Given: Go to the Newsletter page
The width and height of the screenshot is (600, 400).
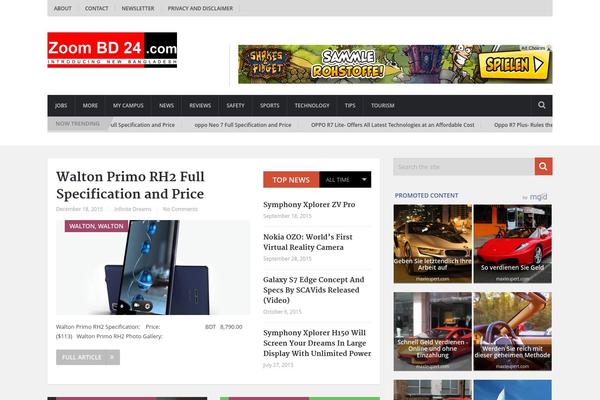Looking at the screenshot, I should pos(138,8).
